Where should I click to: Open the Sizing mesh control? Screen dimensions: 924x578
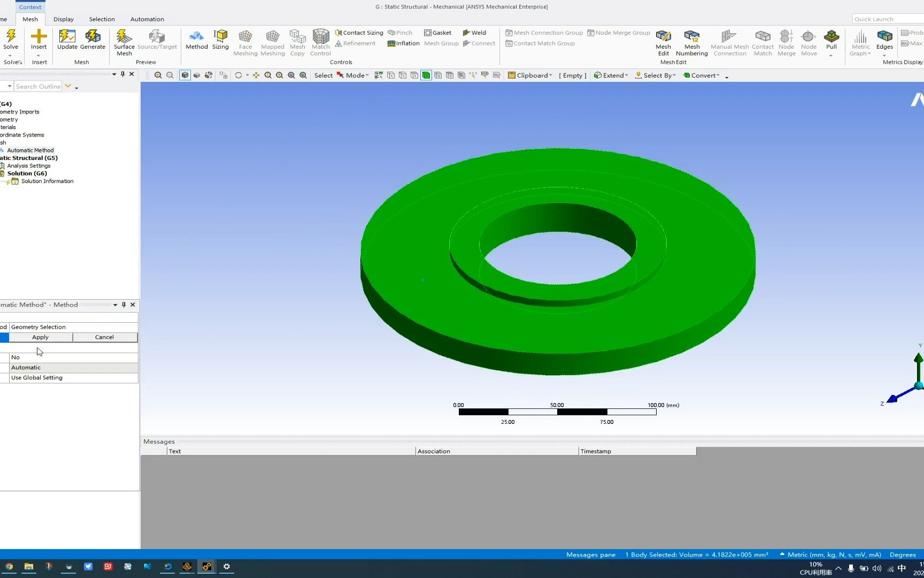click(x=220, y=41)
